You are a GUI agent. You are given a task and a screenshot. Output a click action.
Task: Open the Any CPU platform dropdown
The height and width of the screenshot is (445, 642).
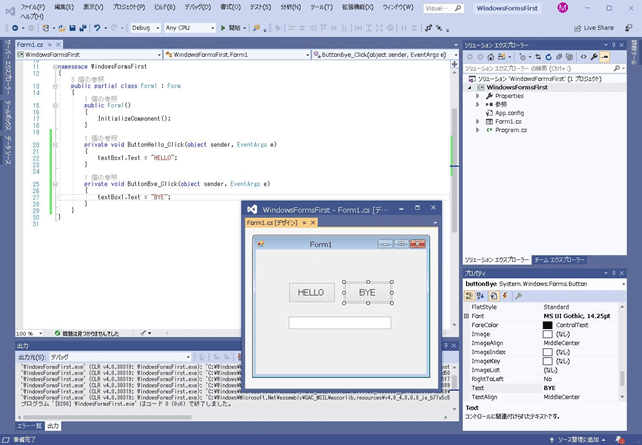[x=212, y=28]
